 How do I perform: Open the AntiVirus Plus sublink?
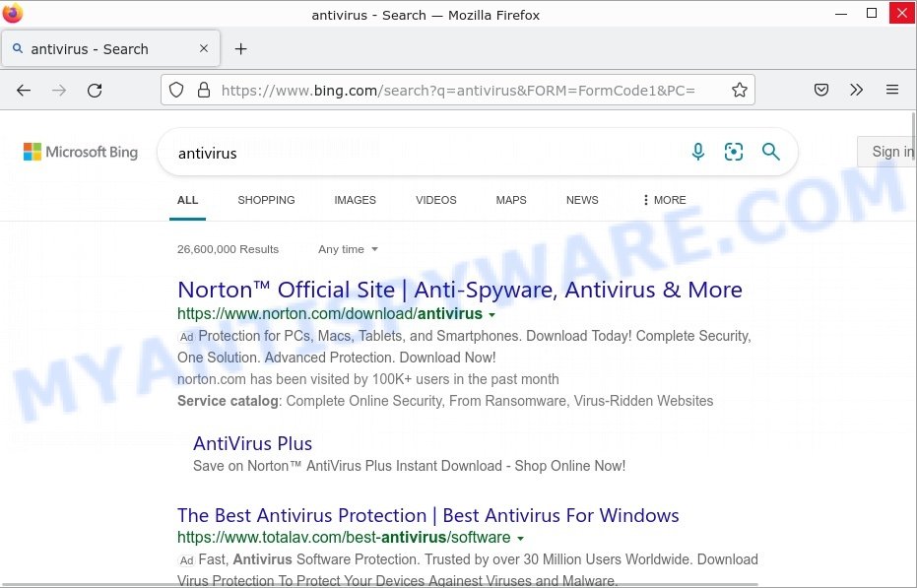(x=252, y=443)
